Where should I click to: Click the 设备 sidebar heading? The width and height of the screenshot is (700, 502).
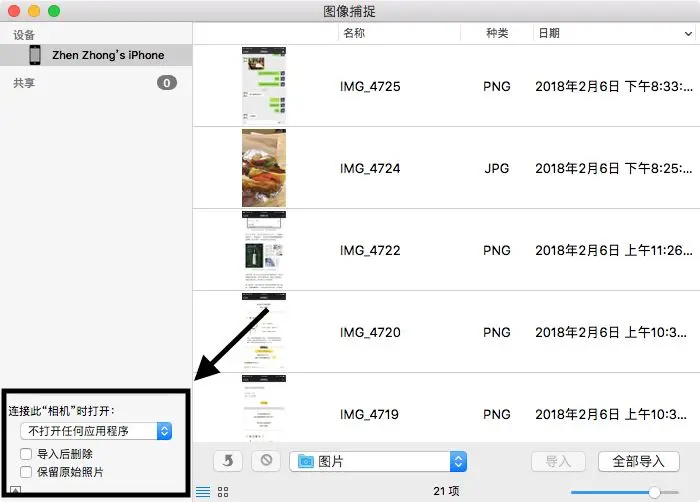click(24, 35)
